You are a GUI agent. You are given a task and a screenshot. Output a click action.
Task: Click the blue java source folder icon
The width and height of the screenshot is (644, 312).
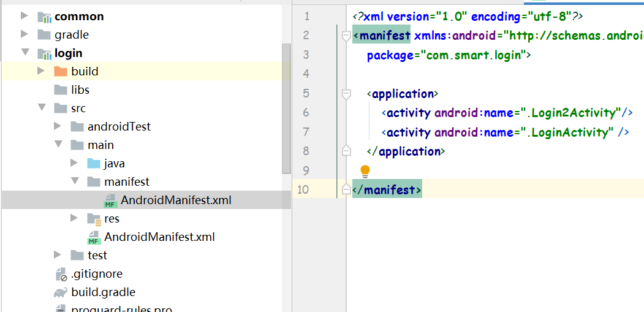(94, 163)
